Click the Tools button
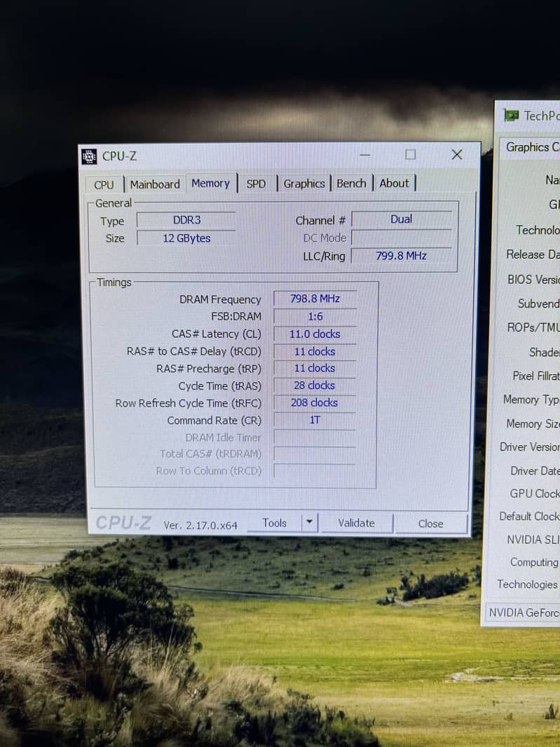The height and width of the screenshot is (747, 560). (275, 523)
